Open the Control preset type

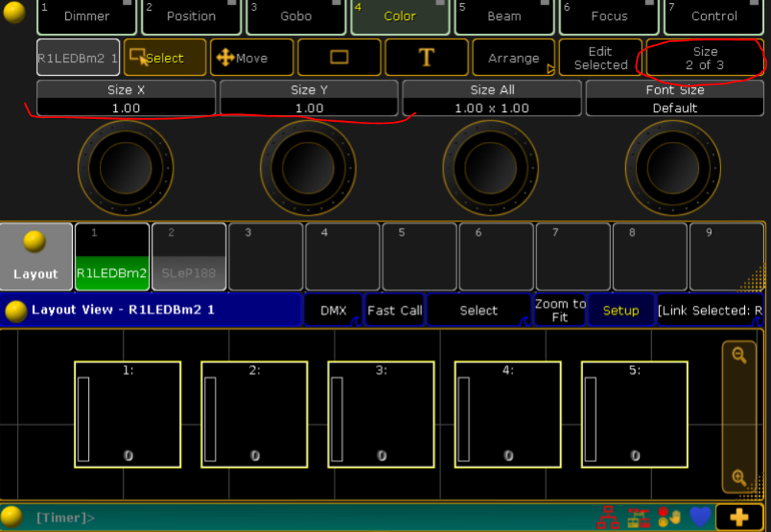[714, 17]
